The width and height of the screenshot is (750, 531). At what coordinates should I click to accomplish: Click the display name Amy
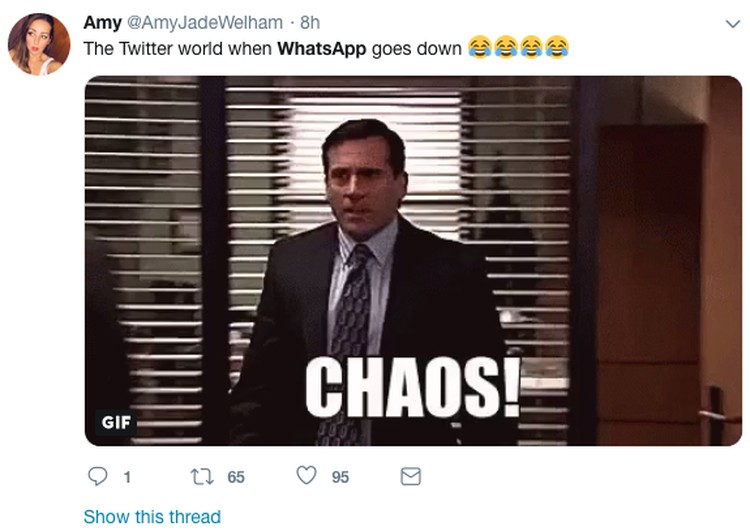tap(102, 22)
